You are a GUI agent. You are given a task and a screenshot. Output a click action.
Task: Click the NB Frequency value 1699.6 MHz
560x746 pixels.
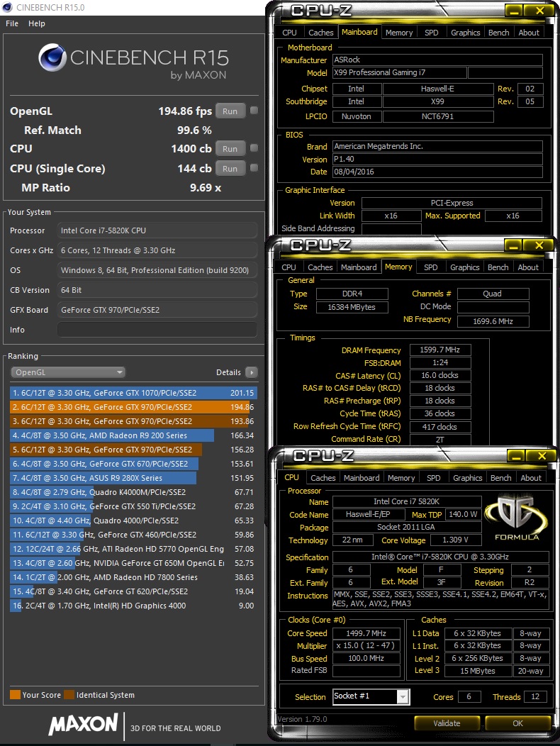pos(493,321)
